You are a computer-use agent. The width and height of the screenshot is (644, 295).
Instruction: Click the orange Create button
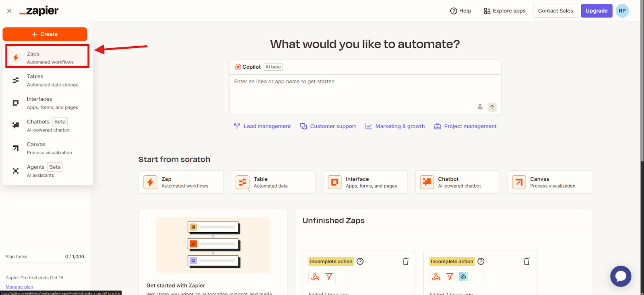pyautogui.click(x=45, y=34)
